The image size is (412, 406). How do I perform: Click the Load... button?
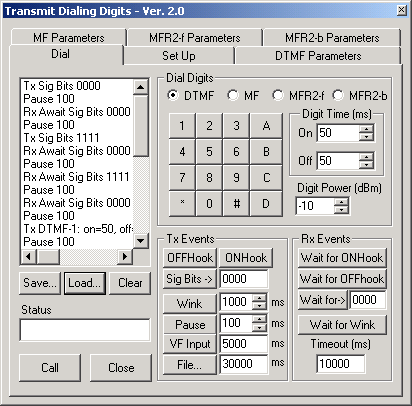85,283
